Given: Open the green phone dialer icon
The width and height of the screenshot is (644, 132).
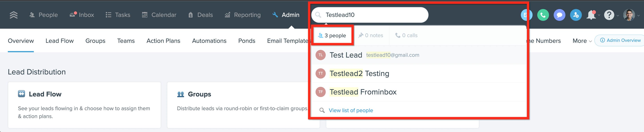Looking at the screenshot, I should click(543, 15).
